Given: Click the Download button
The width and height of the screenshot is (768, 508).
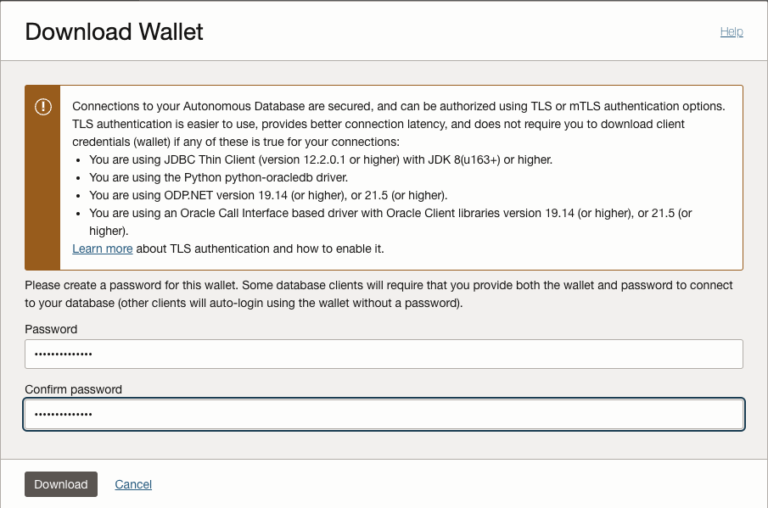Looking at the screenshot, I should [61, 484].
